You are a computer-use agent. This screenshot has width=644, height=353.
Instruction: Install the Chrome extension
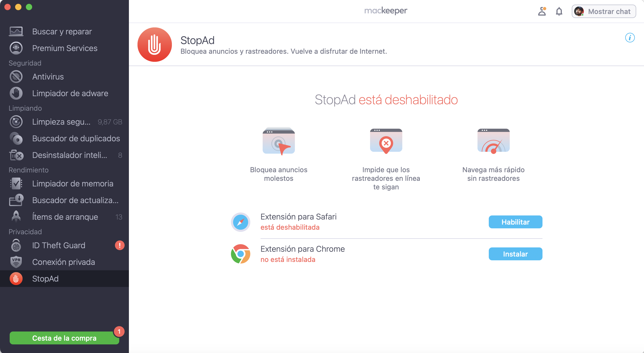515,254
